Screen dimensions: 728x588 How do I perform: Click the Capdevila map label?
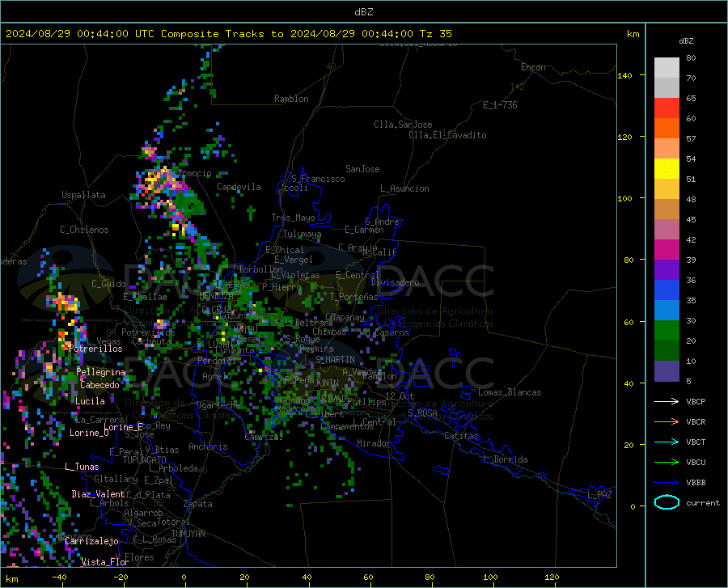tap(239, 187)
